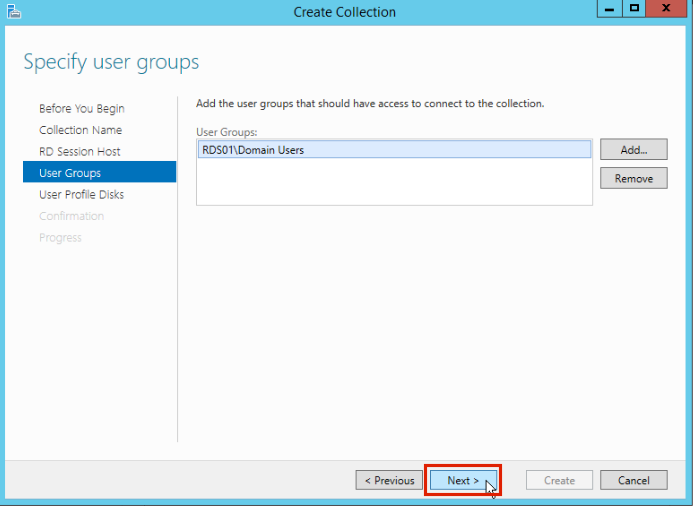The image size is (693, 506).
Task: Click the greyed-out Progress step
Action: (61, 238)
